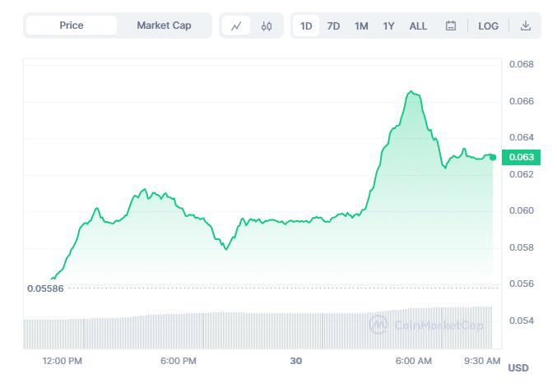Switch to the Market Cap tab
This screenshot has height=392, width=557.
pyautogui.click(x=164, y=25)
